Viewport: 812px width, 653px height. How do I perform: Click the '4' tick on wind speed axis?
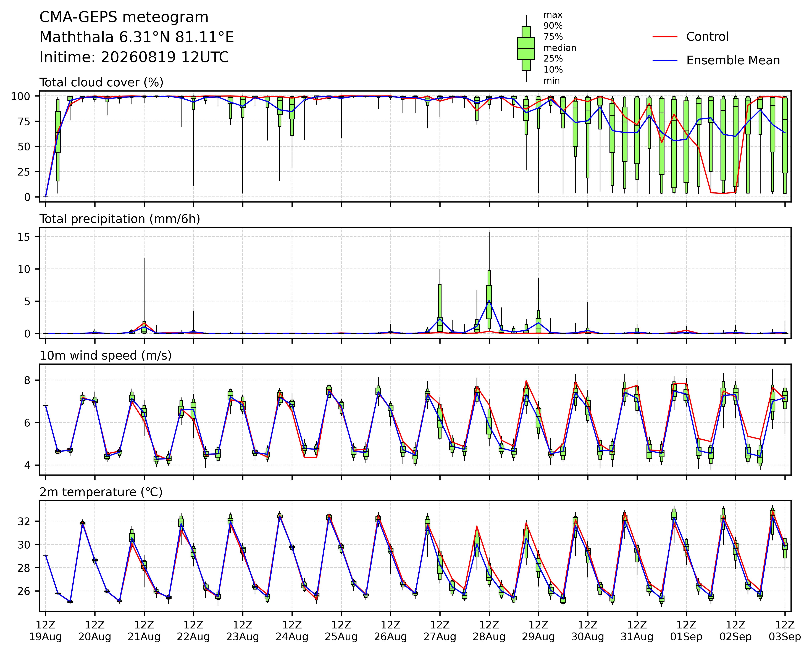click(27, 466)
